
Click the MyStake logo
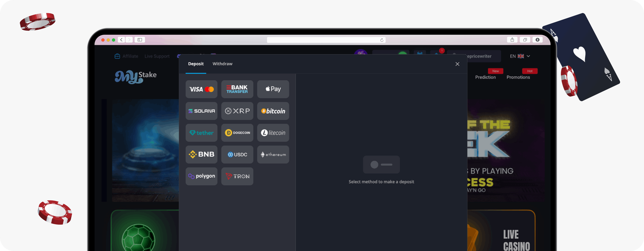135,77
